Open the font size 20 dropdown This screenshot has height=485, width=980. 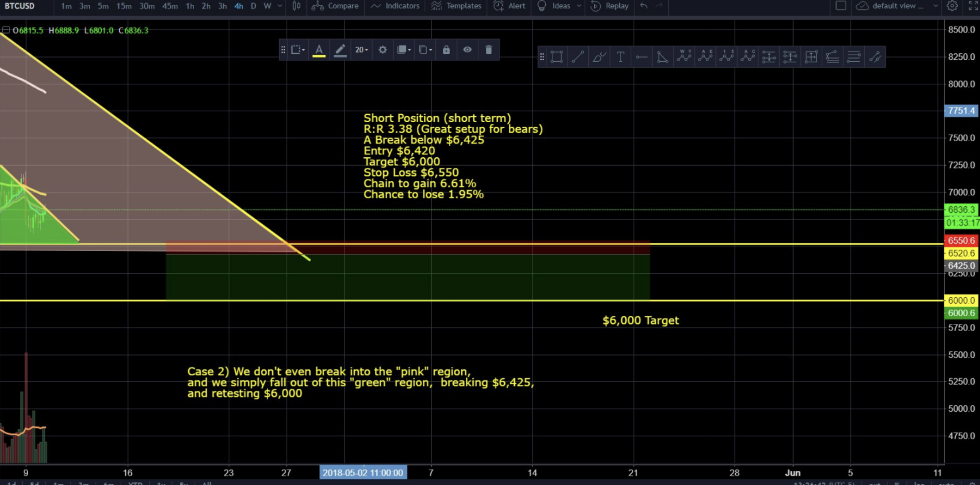(x=361, y=50)
